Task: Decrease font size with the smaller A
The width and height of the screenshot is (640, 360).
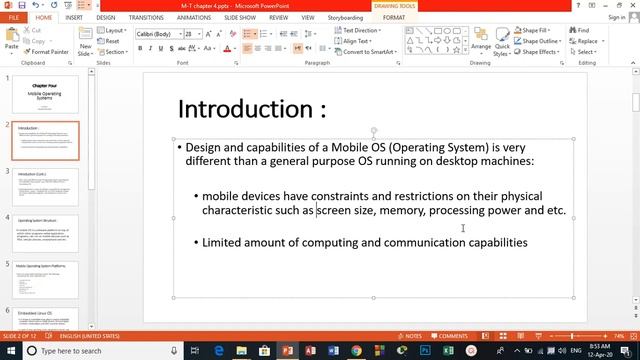Action: pyautogui.click(x=219, y=34)
